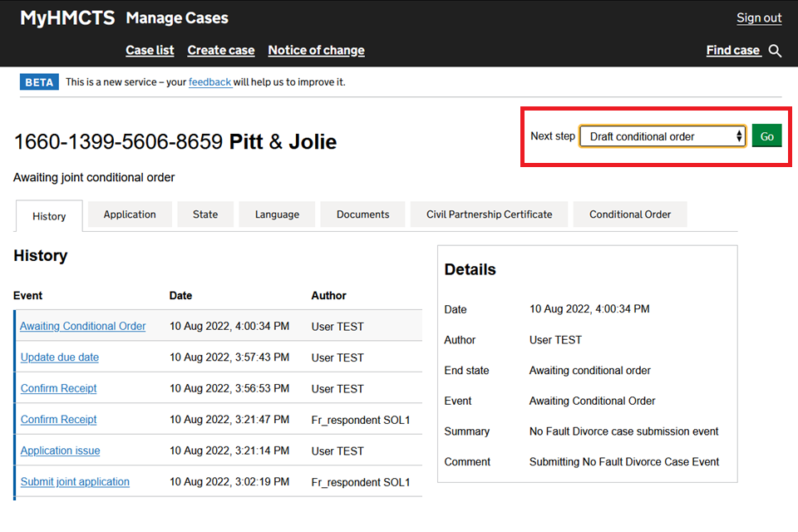The height and width of the screenshot is (532, 798).
Task: Switch to the Application tab
Action: pos(130,214)
